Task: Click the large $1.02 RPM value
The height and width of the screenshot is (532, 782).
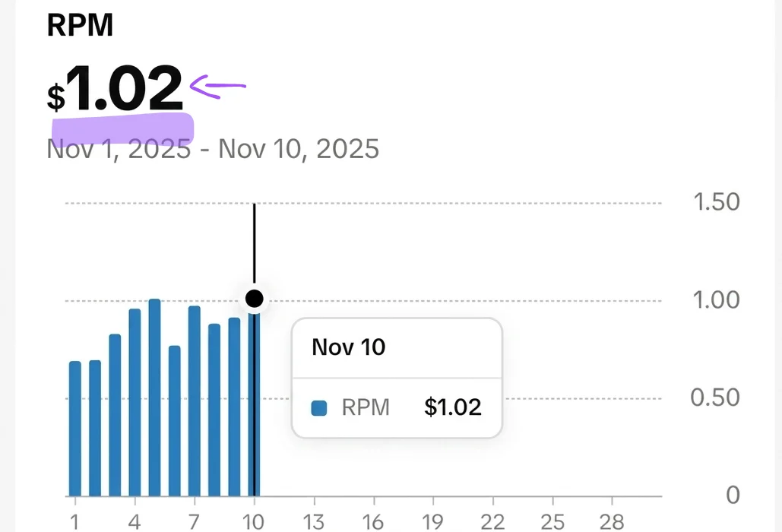Action: click(116, 88)
